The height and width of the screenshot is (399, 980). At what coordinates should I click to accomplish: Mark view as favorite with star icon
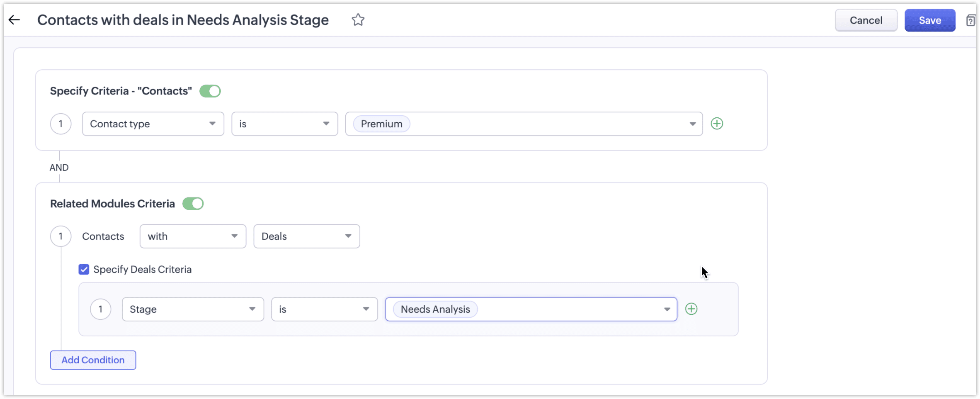click(x=358, y=20)
